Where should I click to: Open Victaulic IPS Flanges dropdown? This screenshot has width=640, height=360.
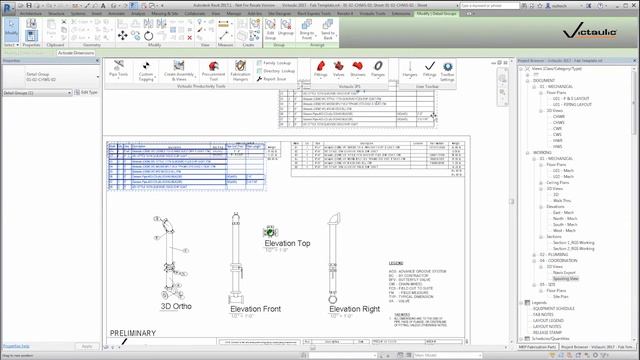coord(378,69)
